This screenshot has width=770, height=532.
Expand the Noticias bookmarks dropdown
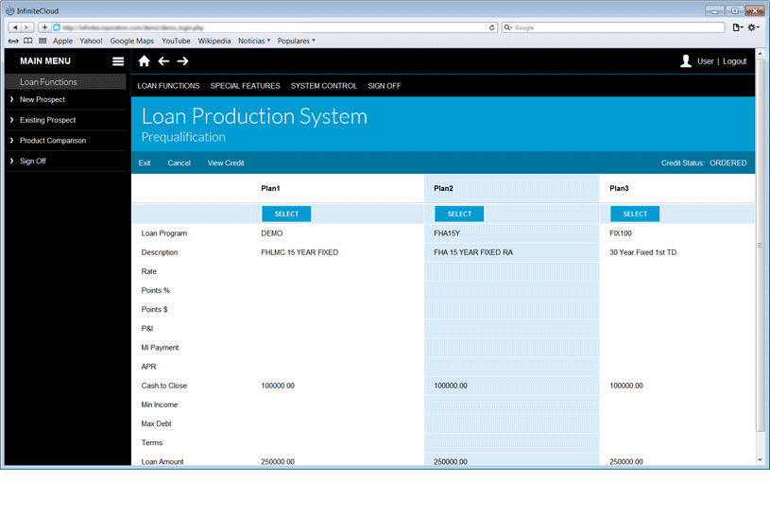coord(253,41)
